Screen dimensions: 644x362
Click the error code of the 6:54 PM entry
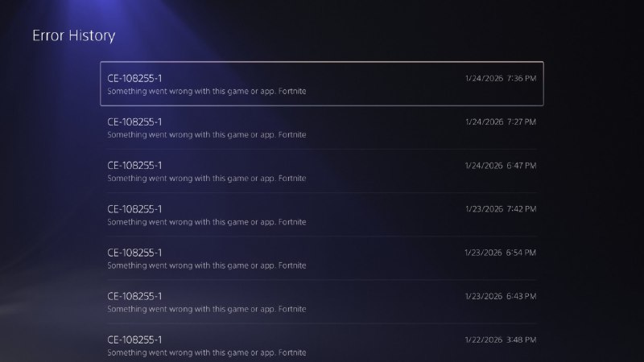click(134, 253)
